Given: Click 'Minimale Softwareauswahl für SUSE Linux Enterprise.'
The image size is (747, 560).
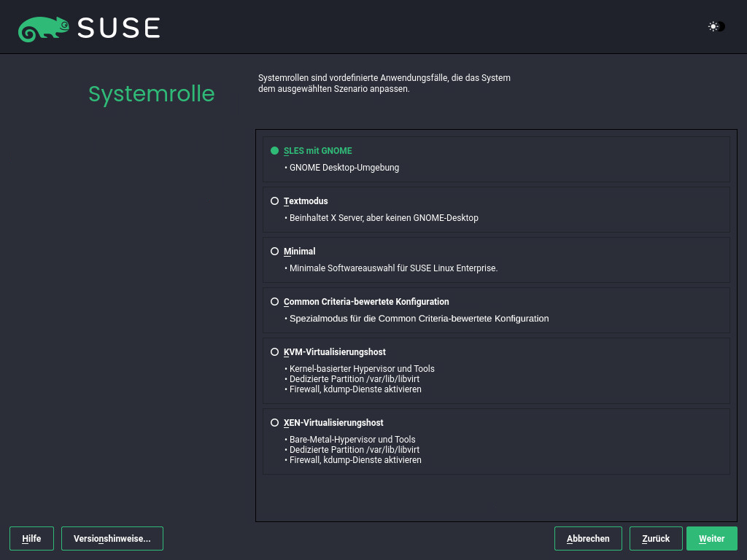Looking at the screenshot, I should coord(393,268).
